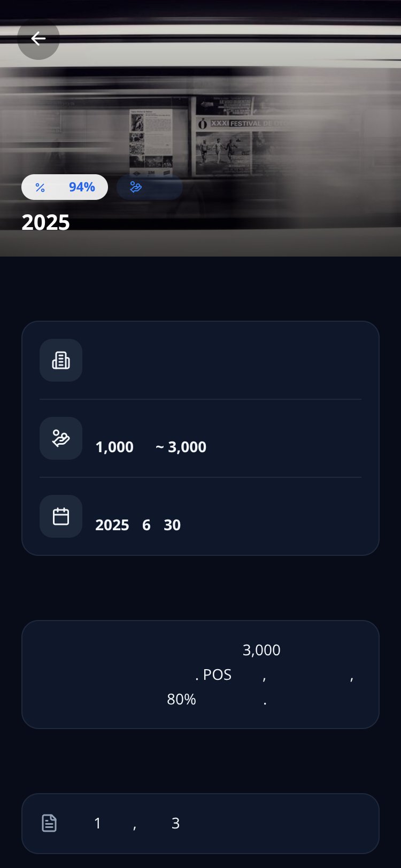
Task: Select the 2025 6 30 deadline date
Action: [x=138, y=525]
